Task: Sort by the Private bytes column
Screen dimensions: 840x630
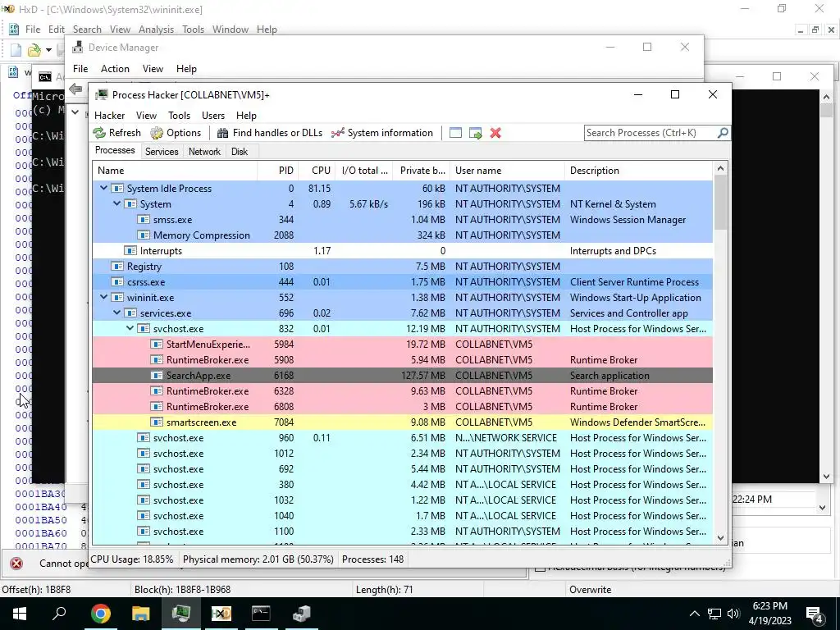Action: pos(419,171)
